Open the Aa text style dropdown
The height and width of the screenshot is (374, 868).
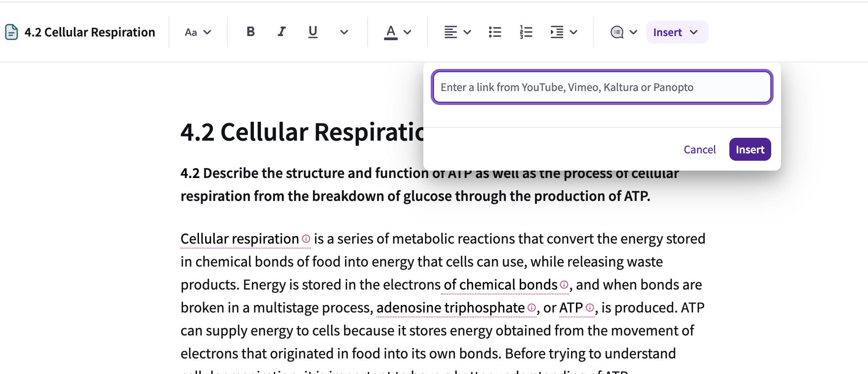(198, 32)
